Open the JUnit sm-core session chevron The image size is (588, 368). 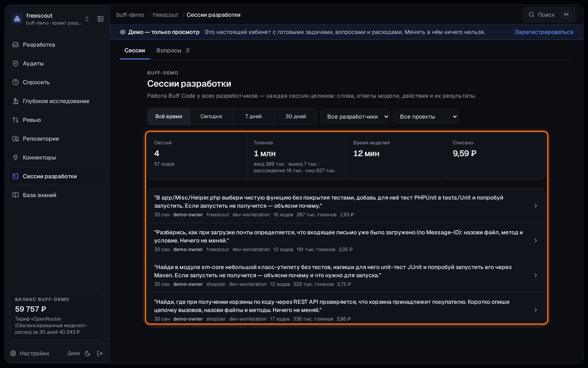536,275
